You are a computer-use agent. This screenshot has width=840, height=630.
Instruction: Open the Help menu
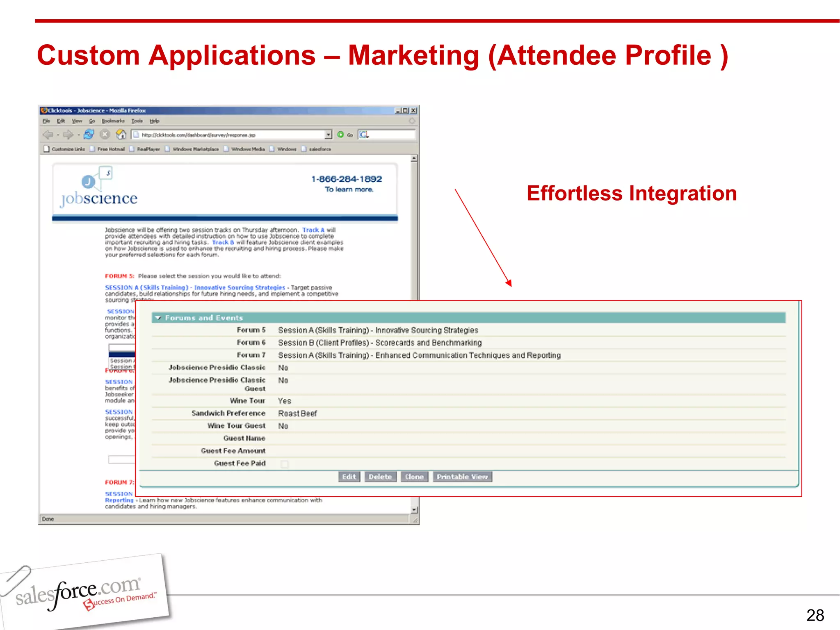154,121
